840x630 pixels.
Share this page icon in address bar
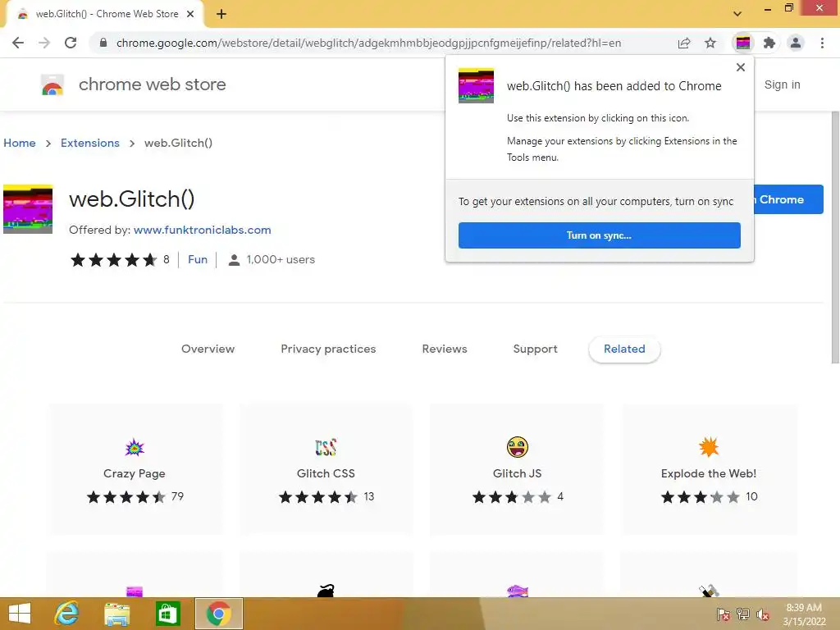(x=684, y=43)
